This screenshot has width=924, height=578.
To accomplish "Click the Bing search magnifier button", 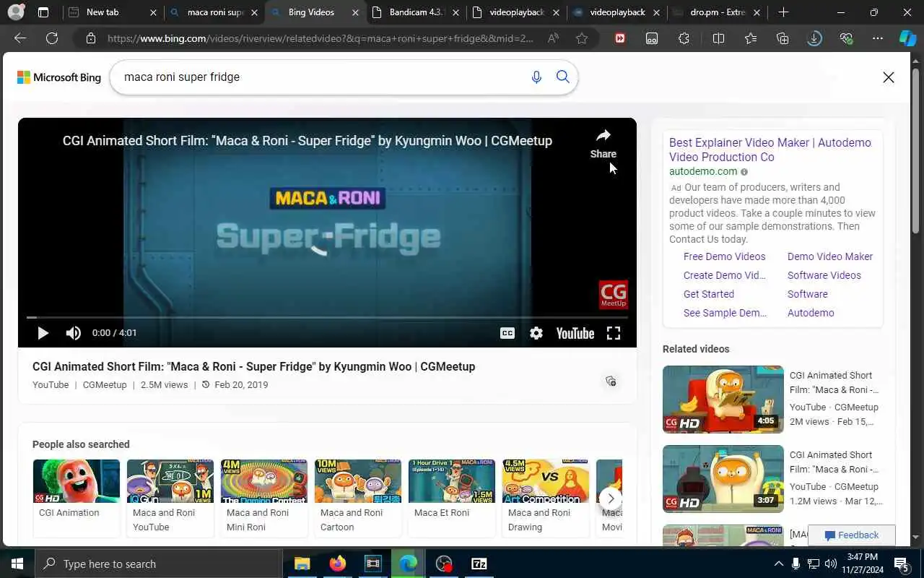I will pyautogui.click(x=563, y=77).
